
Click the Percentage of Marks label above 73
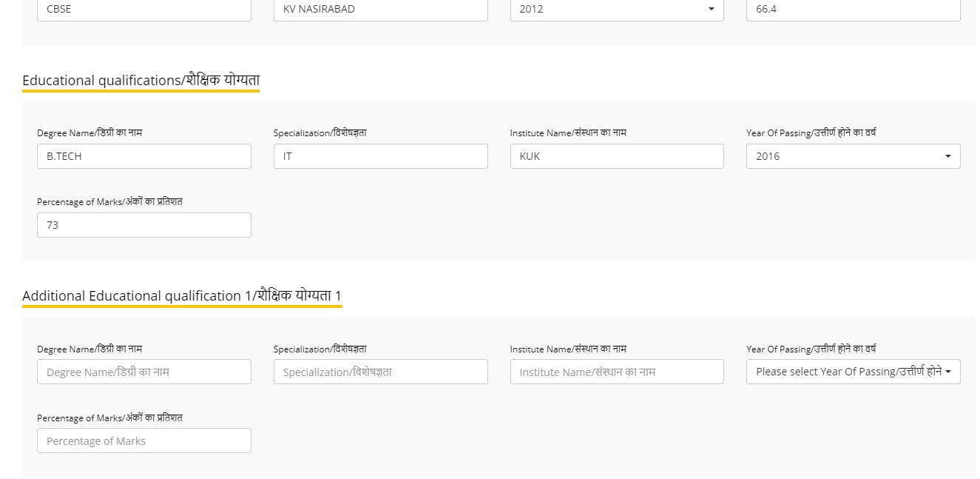(x=109, y=201)
